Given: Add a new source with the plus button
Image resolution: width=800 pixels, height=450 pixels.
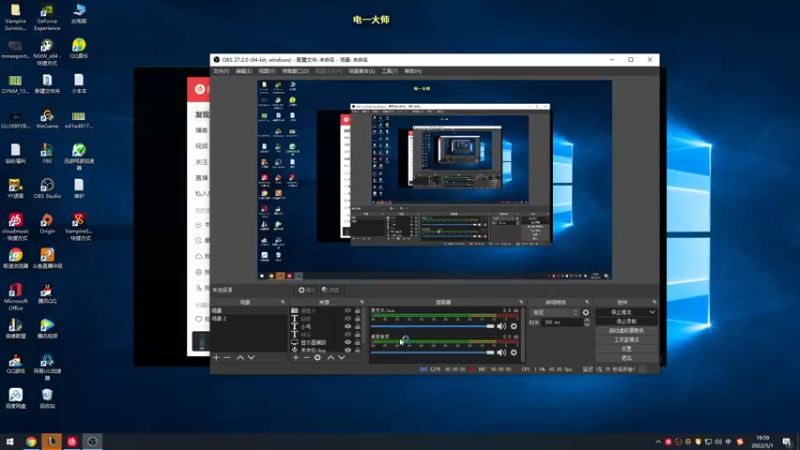Looking at the screenshot, I should point(296,358).
